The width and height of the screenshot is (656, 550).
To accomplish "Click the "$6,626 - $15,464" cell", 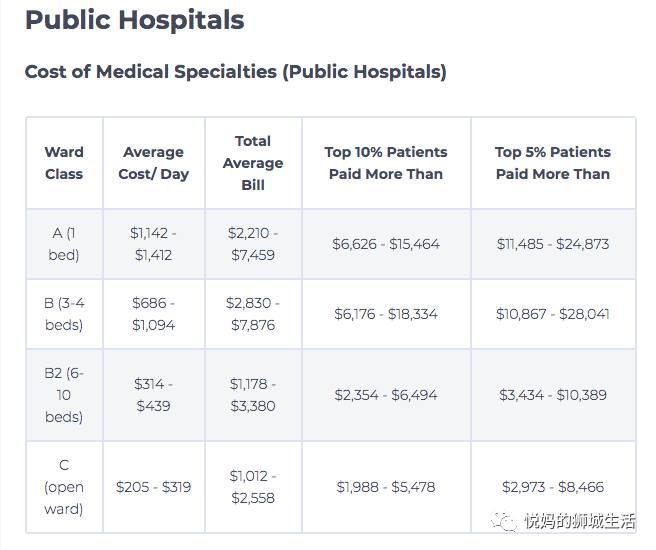I will (x=386, y=244).
